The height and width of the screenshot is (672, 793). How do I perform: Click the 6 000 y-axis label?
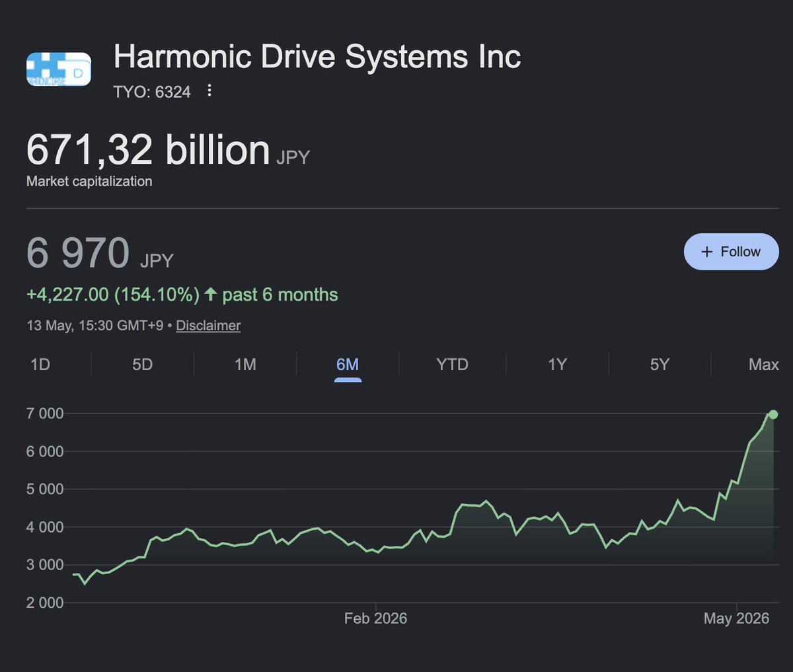click(45, 451)
